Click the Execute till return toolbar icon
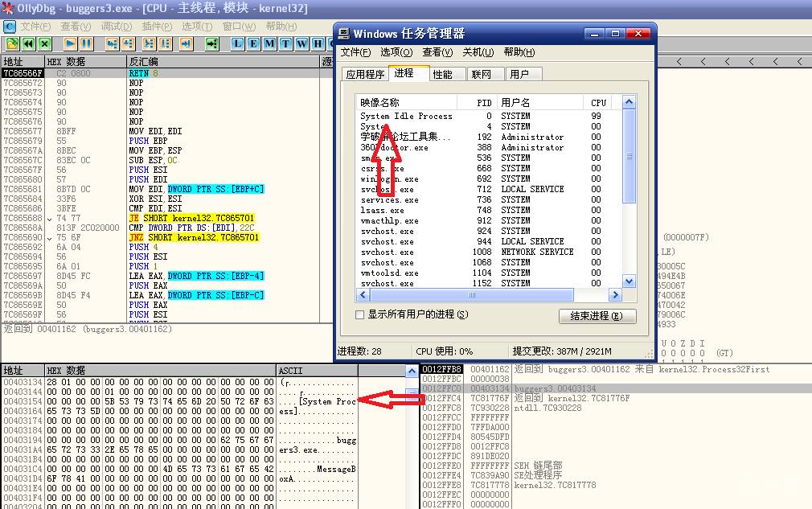 click(x=187, y=44)
